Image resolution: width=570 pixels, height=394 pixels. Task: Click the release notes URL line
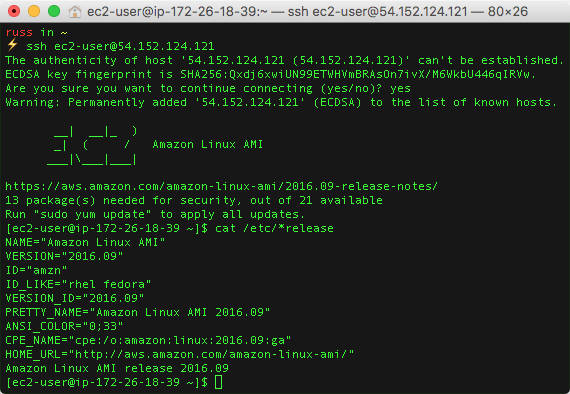(x=221, y=186)
